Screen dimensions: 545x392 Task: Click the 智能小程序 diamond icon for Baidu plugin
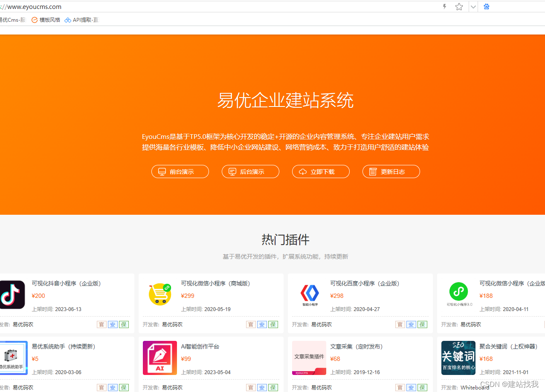click(x=309, y=294)
